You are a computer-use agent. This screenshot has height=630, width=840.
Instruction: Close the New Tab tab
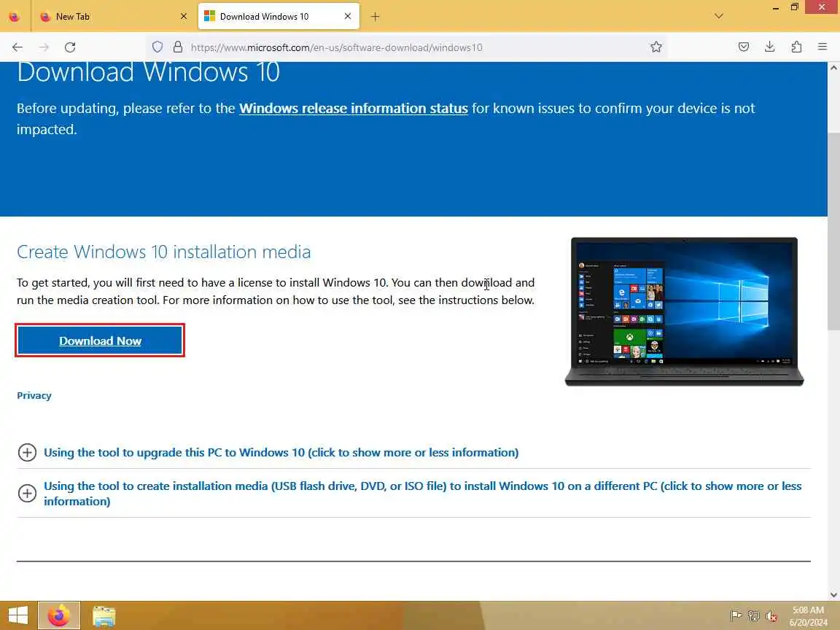point(184,17)
